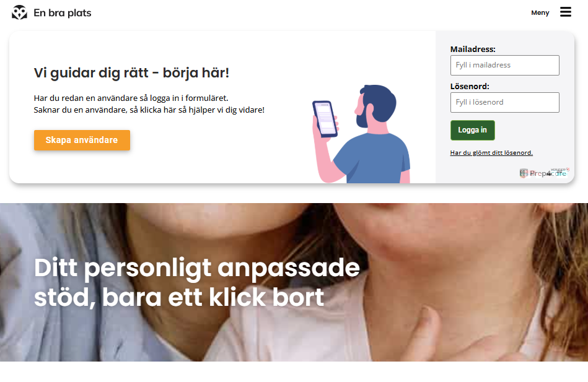
Task: Click the Saknar du en användare text line
Action: (x=149, y=110)
